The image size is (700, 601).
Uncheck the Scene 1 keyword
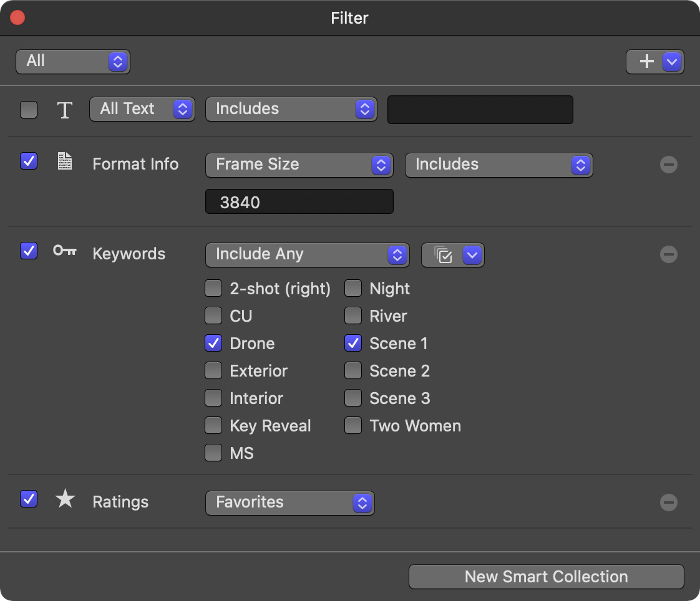353,343
